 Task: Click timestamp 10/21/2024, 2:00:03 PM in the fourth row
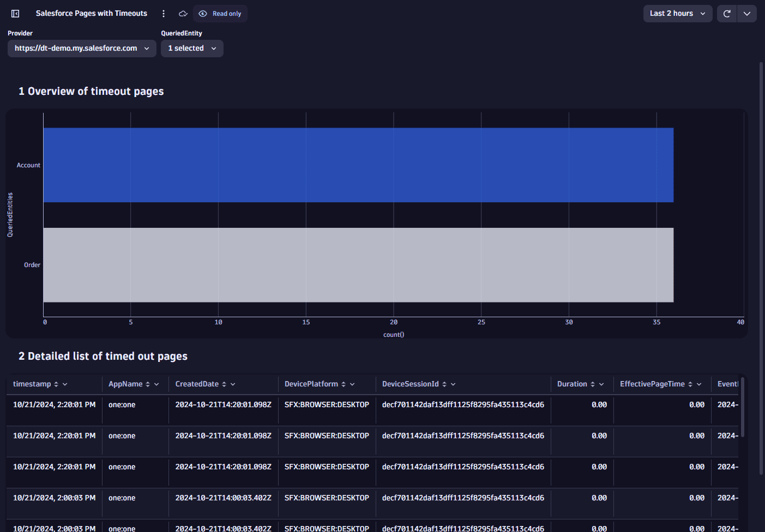[x=55, y=498]
